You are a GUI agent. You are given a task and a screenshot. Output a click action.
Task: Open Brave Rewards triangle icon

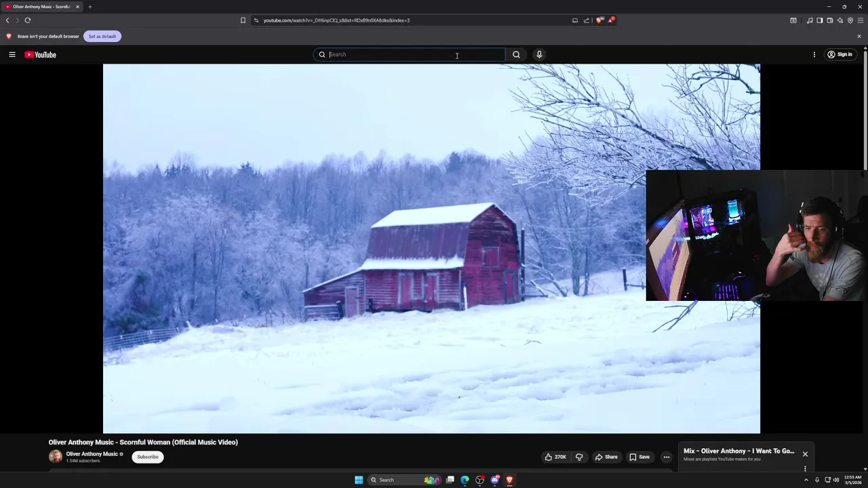[x=611, y=20]
